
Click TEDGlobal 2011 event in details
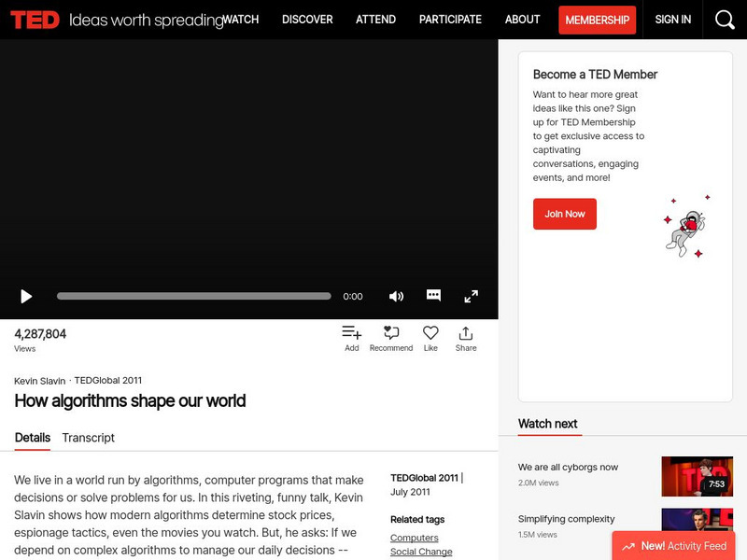click(424, 478)
